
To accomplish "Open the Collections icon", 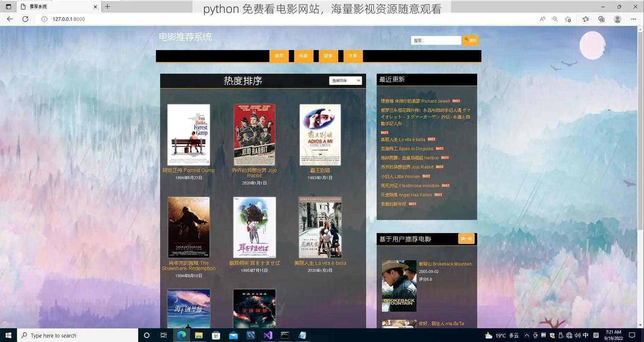I will pos(601,19).
